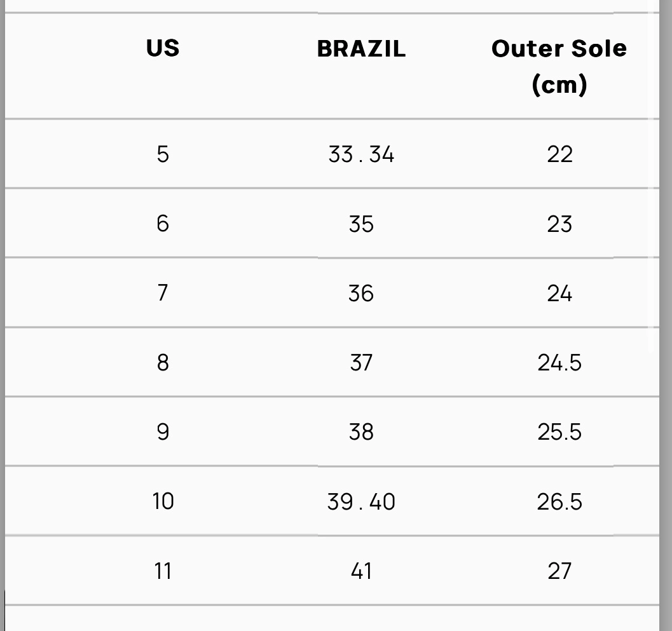Viewport: 672px width, 631px height.
Task: Click US size 7 cell
Action: coord(163,293)
